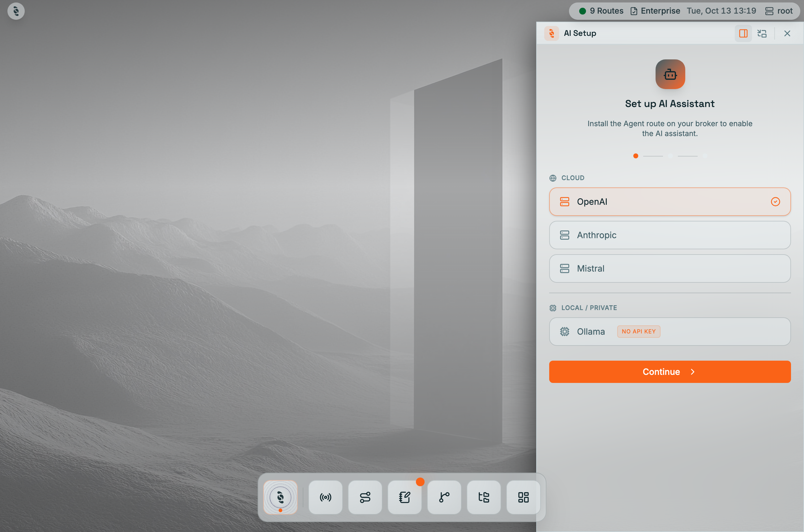Click the 9 Routes status indicator
Screen dimensions: 804x532
601,11
